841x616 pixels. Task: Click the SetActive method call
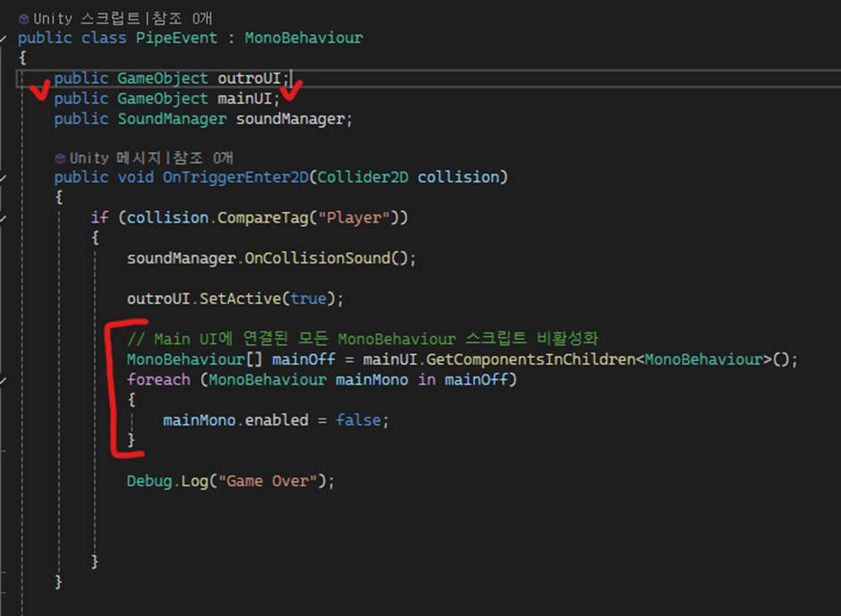click(x=240, y=299)
